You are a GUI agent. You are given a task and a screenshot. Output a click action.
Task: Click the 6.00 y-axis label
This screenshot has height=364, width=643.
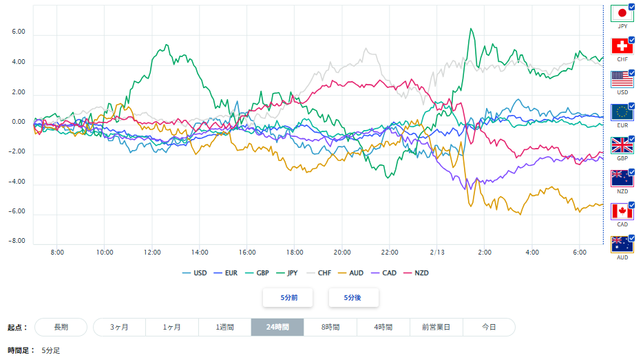point(19,32)
